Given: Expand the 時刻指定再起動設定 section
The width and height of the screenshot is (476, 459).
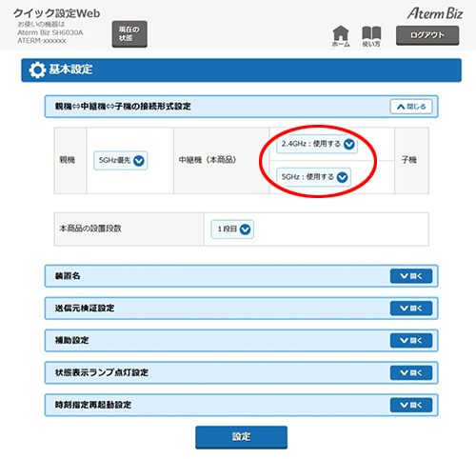Looking at the screenshot, I should [x=411, y=405].
